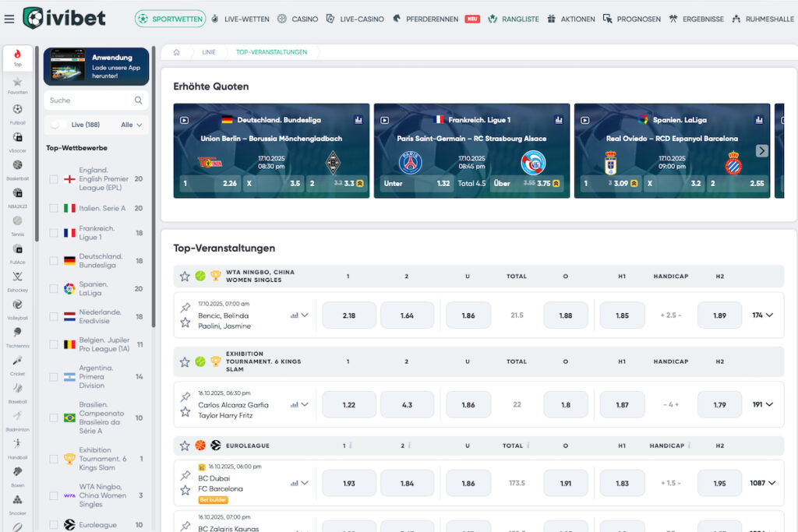Toggle the Live (188) switch
798x532 pixels.
(58, 125)
